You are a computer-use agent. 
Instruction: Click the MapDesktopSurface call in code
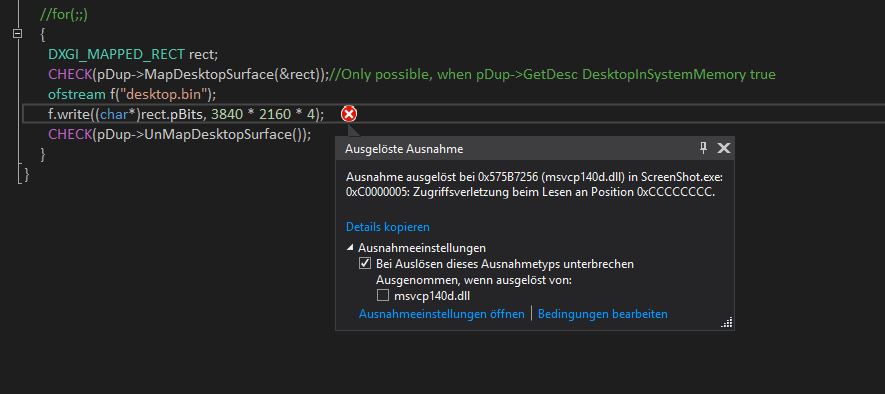[208, 75]
